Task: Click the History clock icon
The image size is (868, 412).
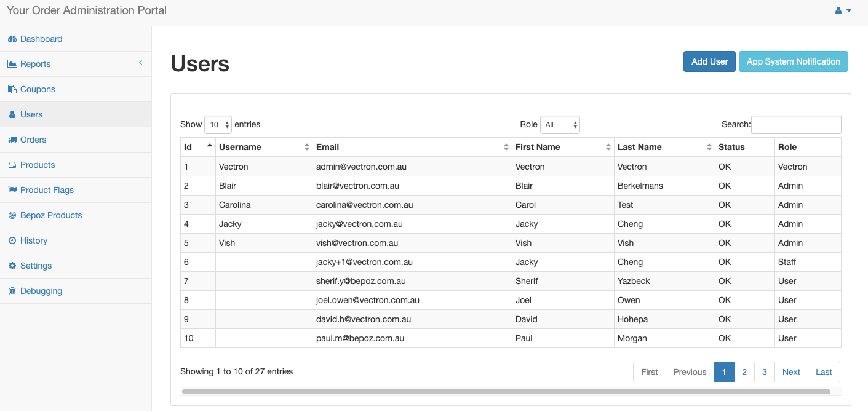Action: click(x=12, y=241)
